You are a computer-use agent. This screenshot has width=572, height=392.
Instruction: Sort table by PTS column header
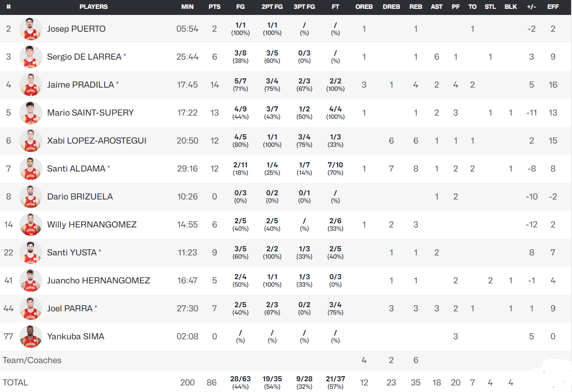(215, 7)
